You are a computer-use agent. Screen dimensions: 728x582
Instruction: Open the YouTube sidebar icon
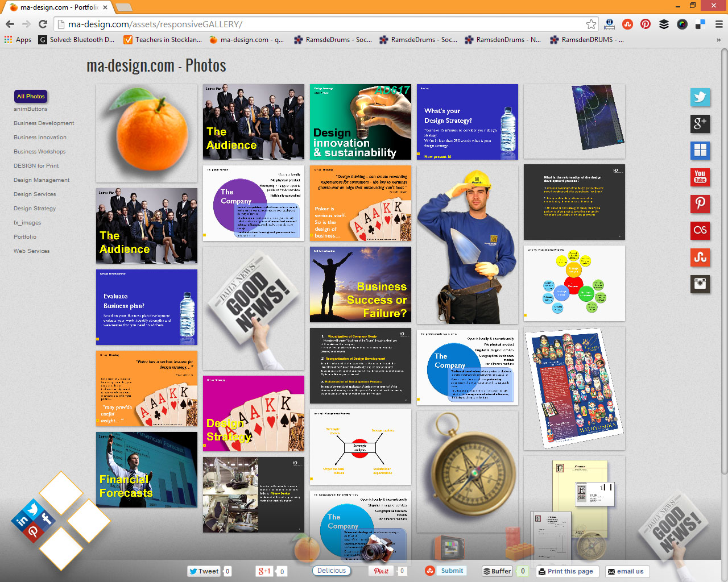tap(700, 177)
